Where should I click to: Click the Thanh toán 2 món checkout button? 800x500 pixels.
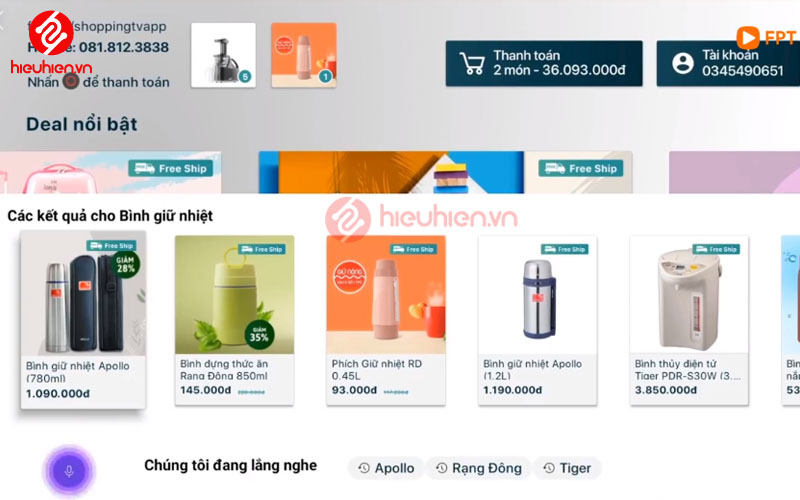tap(544, 63)
